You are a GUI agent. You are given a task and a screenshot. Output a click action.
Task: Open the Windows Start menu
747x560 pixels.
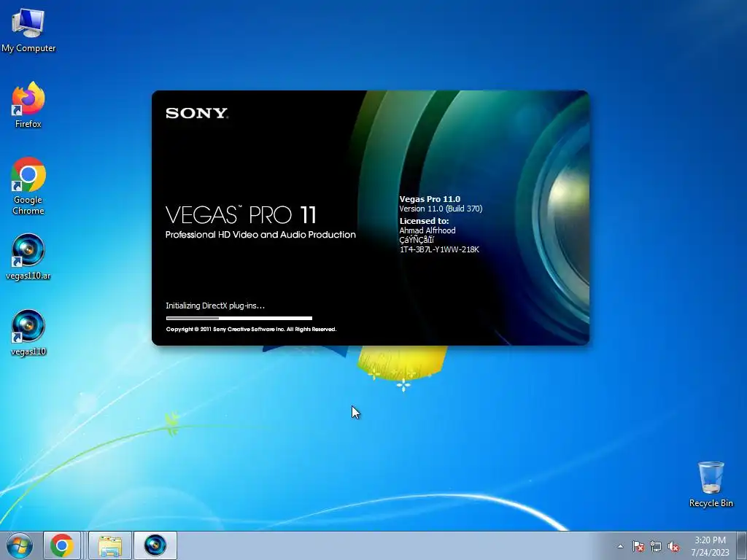pos(20,545)
